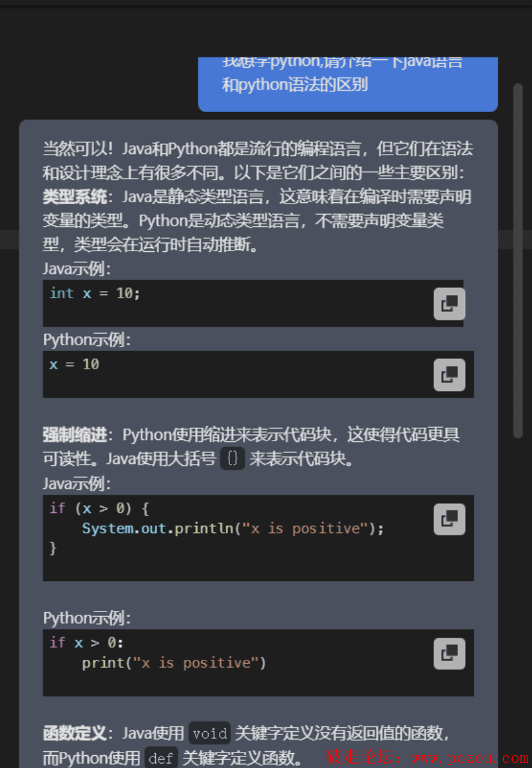Click the print("x is positive") code line
The height and width of the screenshot is (768, 532).
[174, 663]
